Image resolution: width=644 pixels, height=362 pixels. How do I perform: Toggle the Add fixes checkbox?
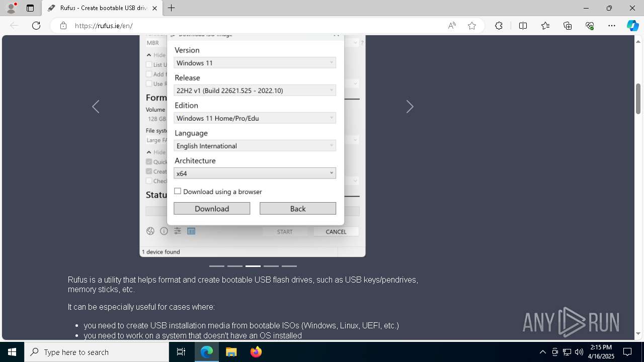point(149,74)
